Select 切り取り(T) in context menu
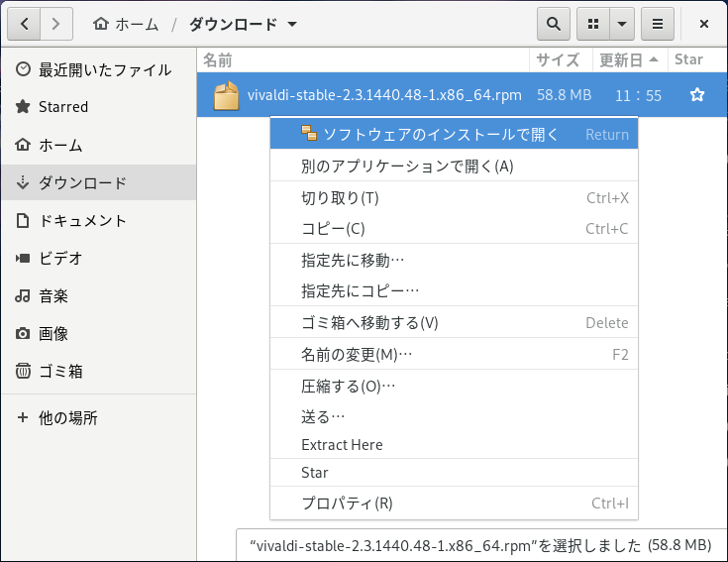The width and height of the screenshot is (728, 562). coord(454,198)
